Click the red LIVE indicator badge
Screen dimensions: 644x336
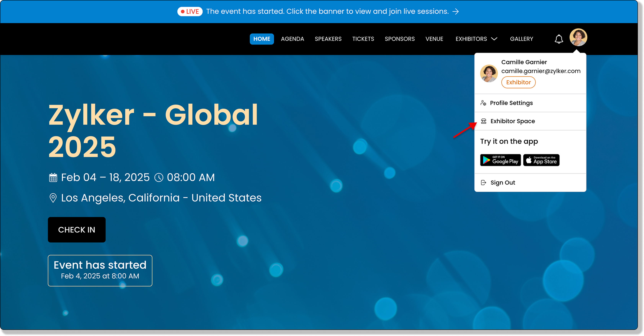point(190,12)
